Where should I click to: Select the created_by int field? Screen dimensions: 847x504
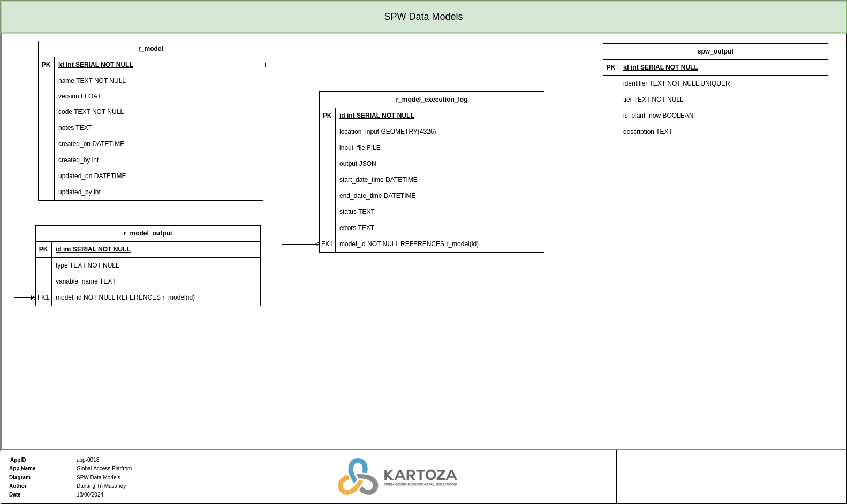point(158,160)
